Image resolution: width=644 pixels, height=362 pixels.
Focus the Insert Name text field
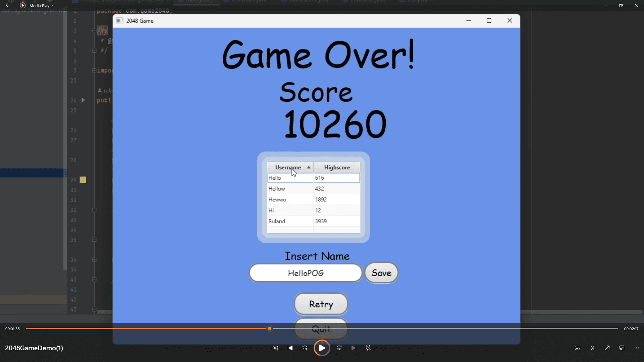pyautogui.click(x=306, y=273)
